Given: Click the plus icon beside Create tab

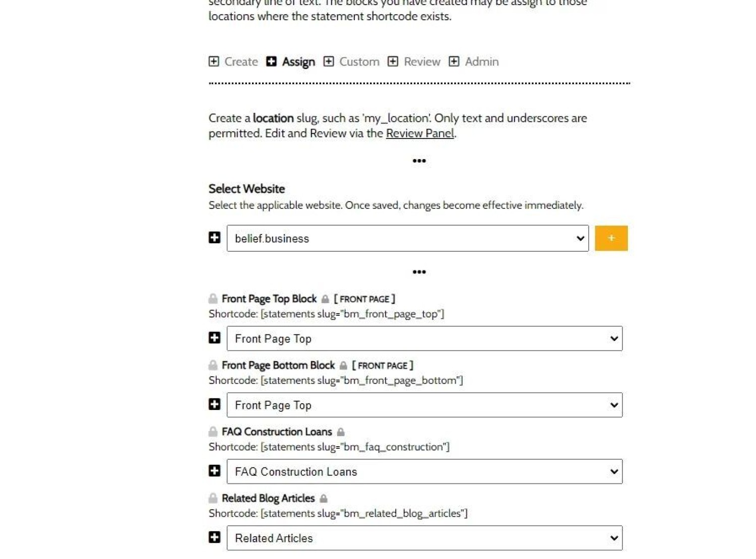Looking at the screenshot, I should pos(214,61).
